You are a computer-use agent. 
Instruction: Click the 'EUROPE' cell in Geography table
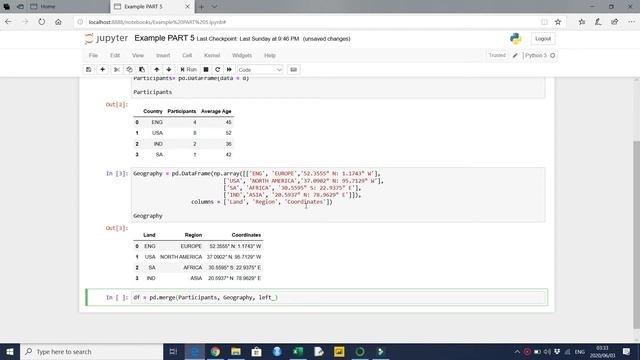point(191,247)
